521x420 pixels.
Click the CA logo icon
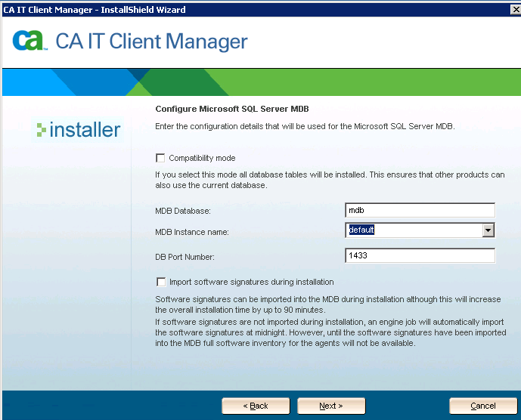[x=29, y=40]
